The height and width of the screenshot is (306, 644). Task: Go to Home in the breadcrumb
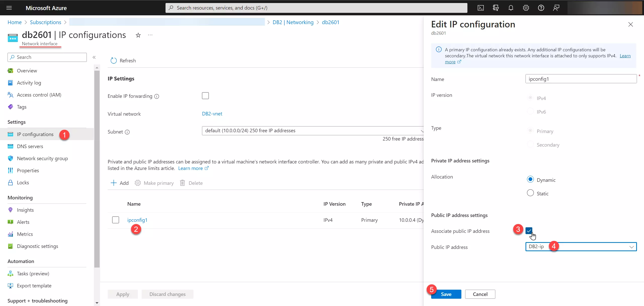click(x=15, y=22)
